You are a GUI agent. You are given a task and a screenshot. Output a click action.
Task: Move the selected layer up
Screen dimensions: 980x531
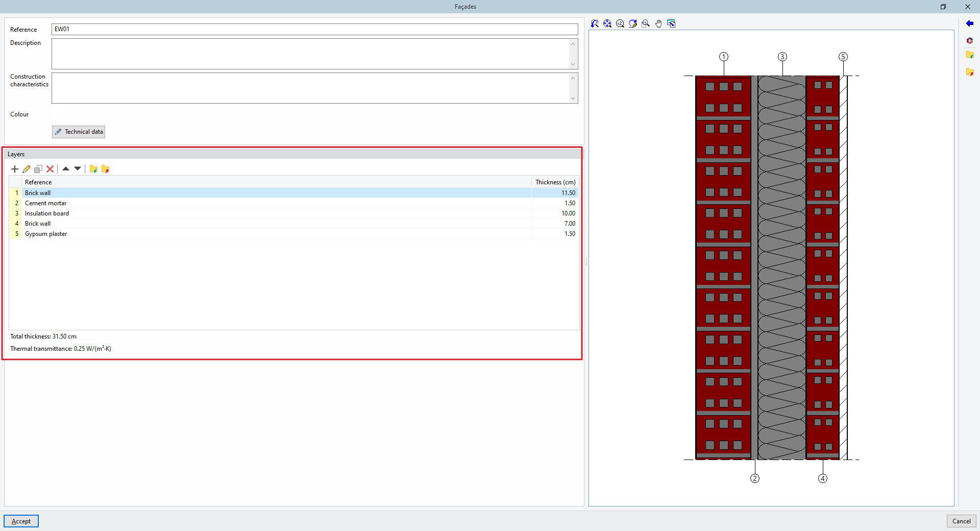point(66,169)
